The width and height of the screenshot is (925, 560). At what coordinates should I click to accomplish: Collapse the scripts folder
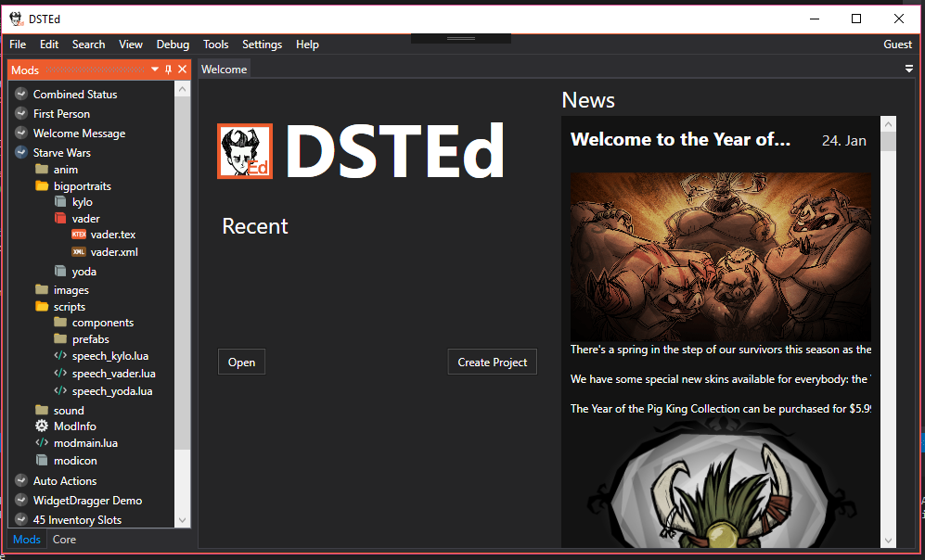point(42,307)
